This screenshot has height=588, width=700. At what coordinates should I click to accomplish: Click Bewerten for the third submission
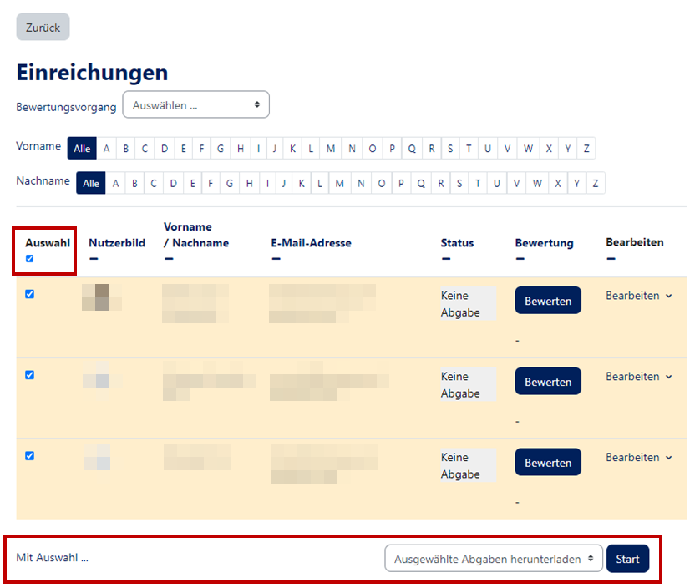[x=547, y=463]
